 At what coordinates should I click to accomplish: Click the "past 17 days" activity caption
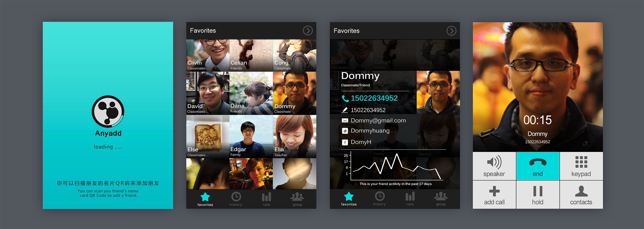(x=396, y=184)
